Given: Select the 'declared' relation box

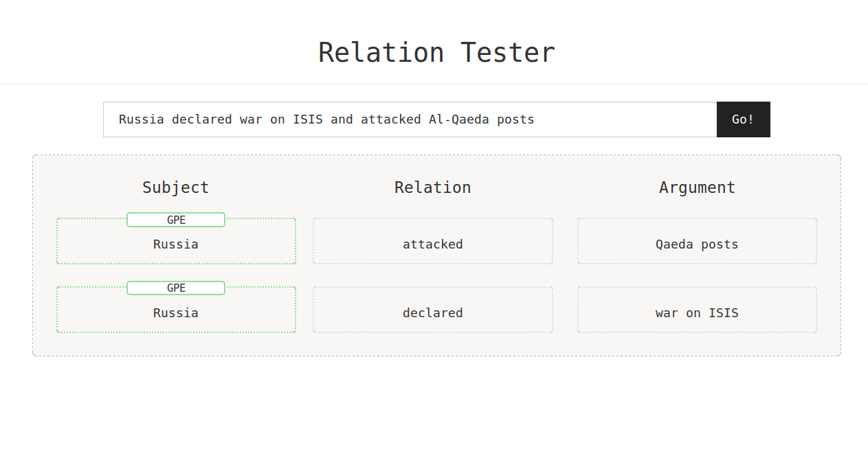Looking at the screenshot, I should coord(433,310).
